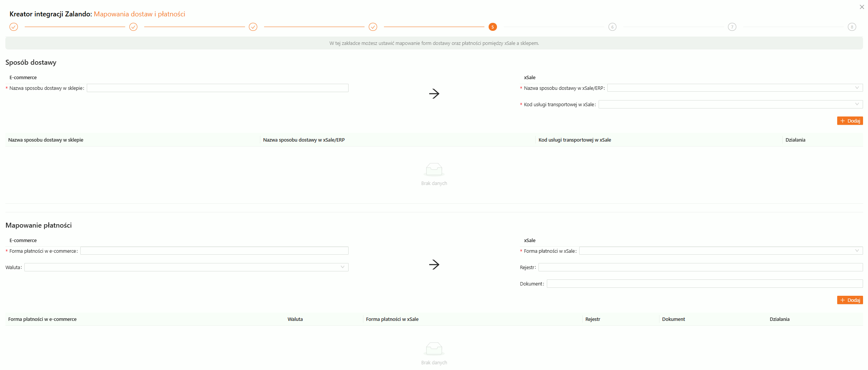Return to the fourth completed step

(373, 27)
